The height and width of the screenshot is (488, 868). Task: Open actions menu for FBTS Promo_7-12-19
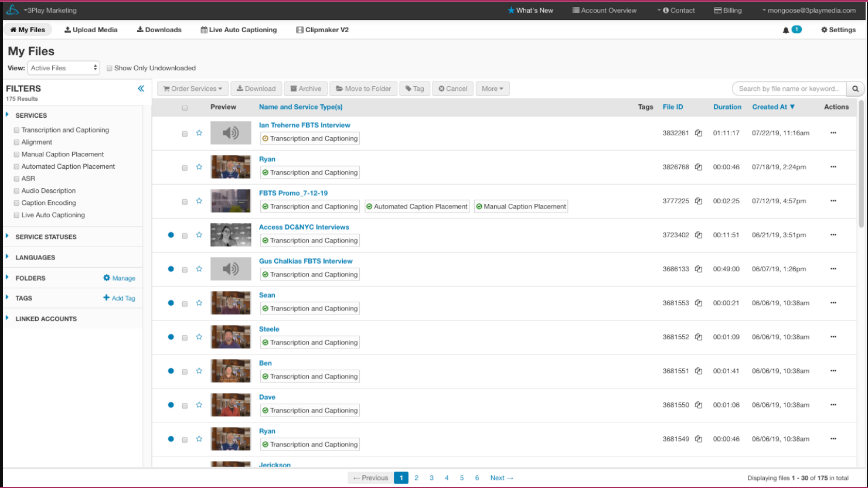[833, 201]
